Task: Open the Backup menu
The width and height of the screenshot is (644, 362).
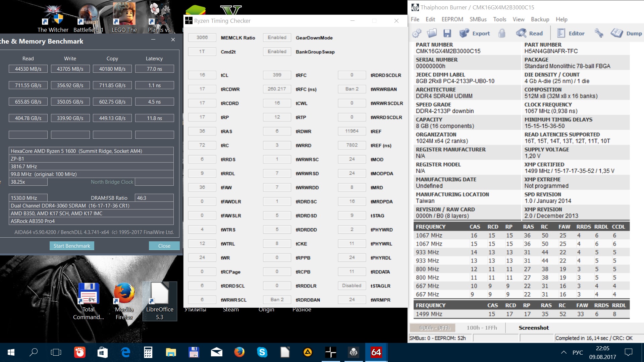Action: click(x=540, y=19)
